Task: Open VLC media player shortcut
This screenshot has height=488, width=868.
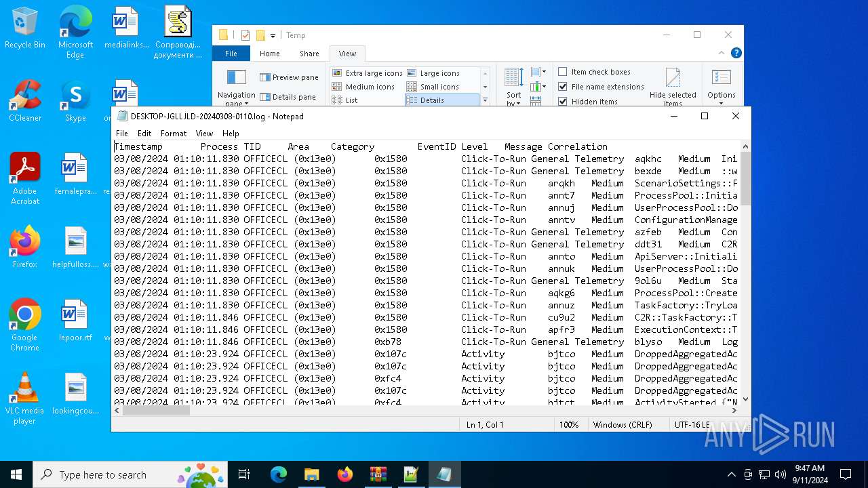Action: (x=25, y=399)
